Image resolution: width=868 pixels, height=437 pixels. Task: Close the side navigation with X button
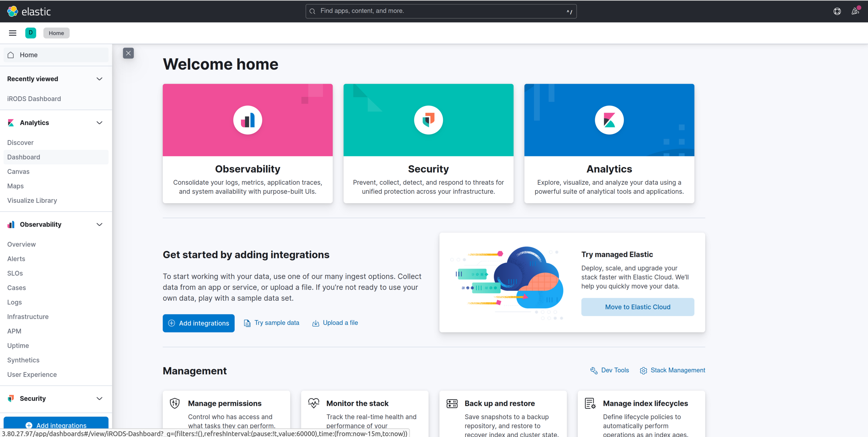(128, 53)
